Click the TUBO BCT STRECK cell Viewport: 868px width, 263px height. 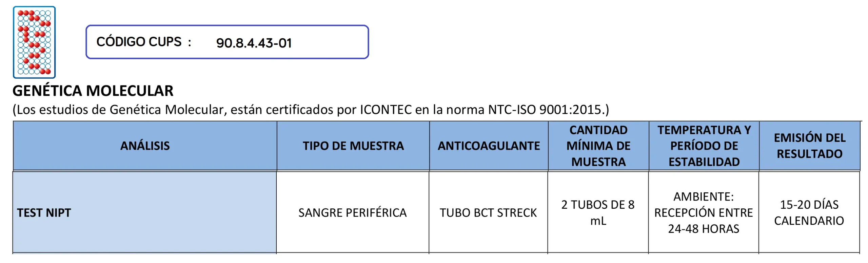pyautogui.click(x=488, y=213)
